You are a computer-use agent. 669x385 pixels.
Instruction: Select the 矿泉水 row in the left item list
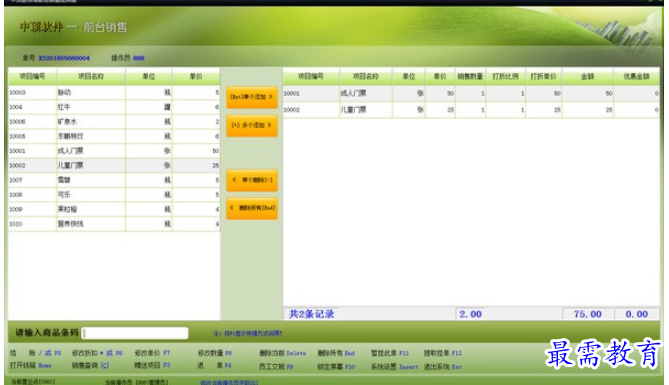point(114,122)
